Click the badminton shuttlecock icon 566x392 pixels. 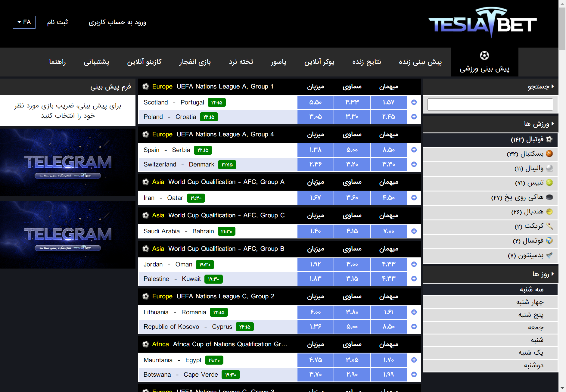click(549, 255)
